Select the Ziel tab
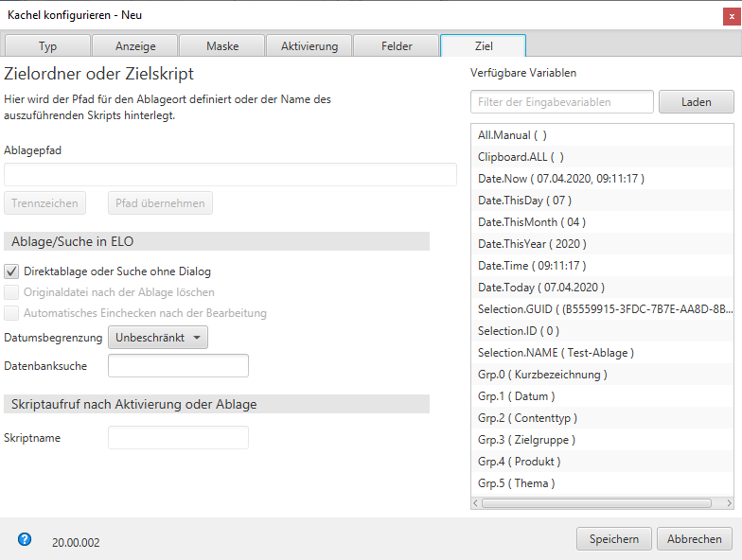Viewport: 742px width, 560px height. click(484, 45)
